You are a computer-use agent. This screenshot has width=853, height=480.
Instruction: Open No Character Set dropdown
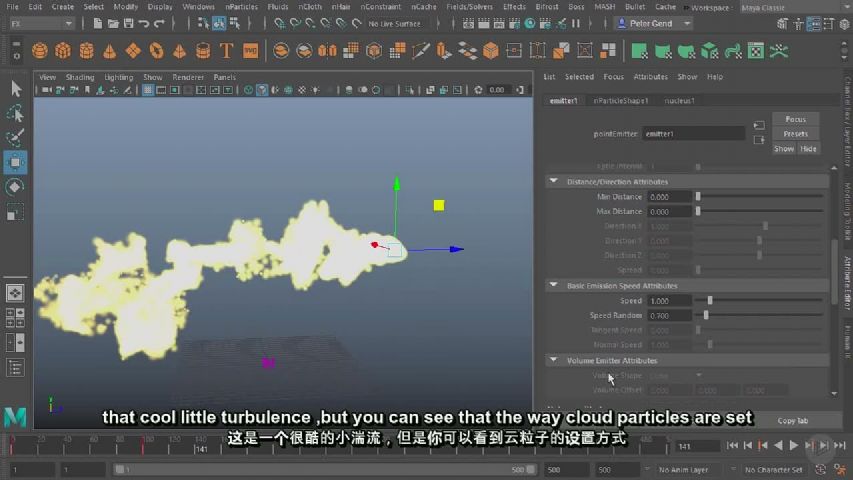point(772,470)
